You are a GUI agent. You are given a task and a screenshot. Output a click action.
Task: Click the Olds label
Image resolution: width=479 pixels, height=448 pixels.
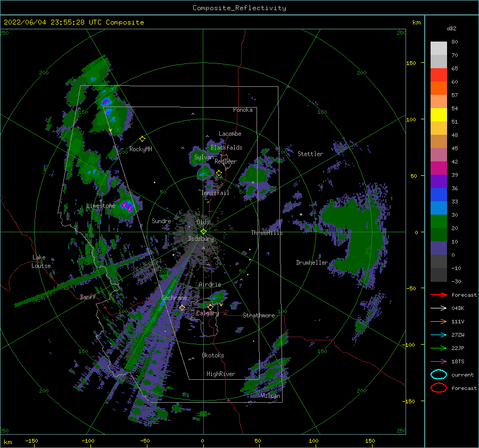pyautogui.click(x=203, y=222)
